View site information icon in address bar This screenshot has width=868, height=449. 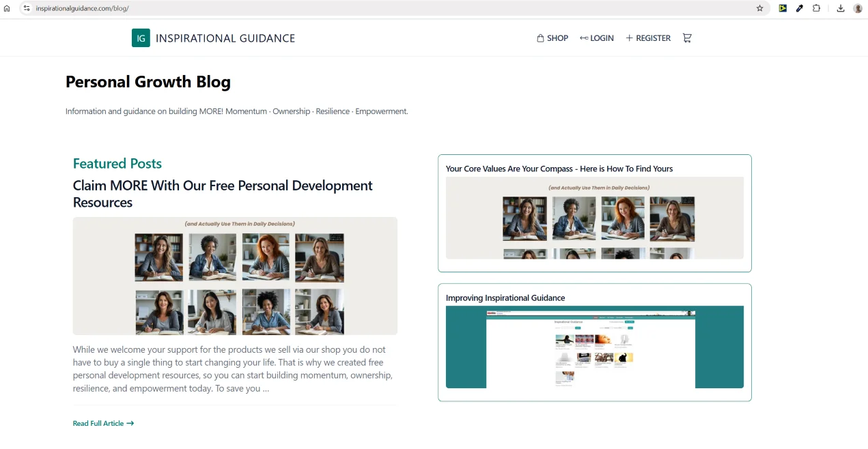tap(27, 8)
